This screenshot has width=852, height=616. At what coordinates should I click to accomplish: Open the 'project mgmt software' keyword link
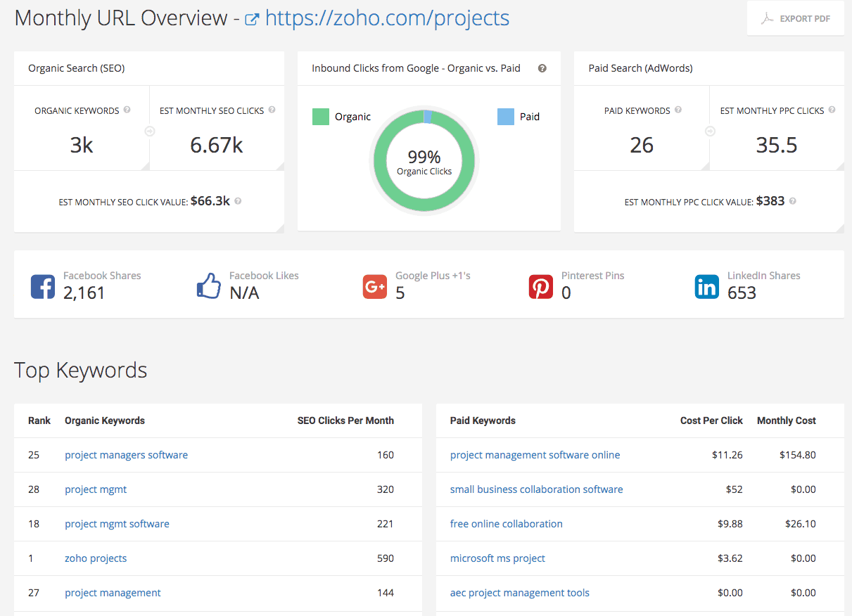coord(117,524)
